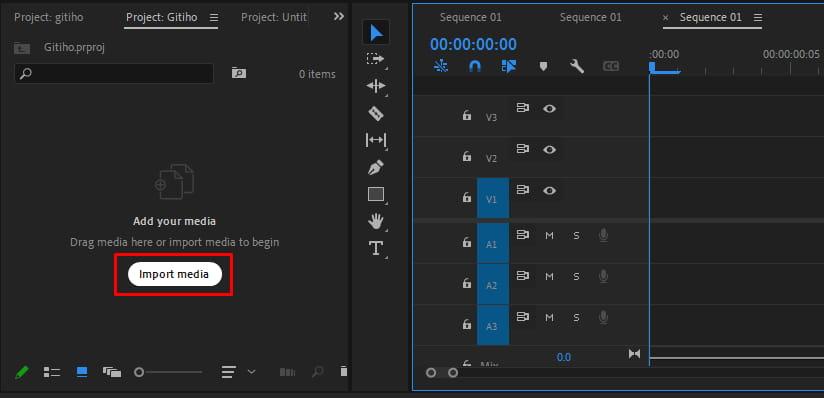Click the Gitiho.prproj bin folder icon
Viewport: 824px width, 398px height.
(22, 48)
